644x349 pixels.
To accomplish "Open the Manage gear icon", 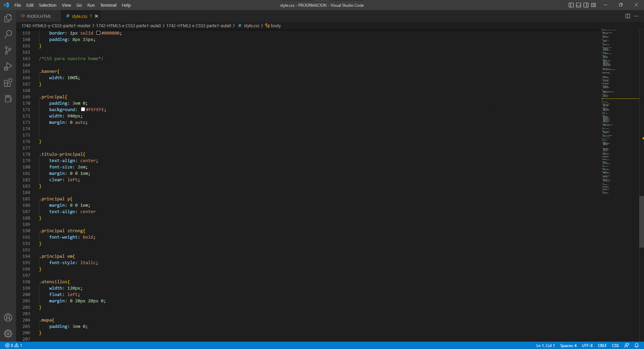I will click(x=8, y=334).
